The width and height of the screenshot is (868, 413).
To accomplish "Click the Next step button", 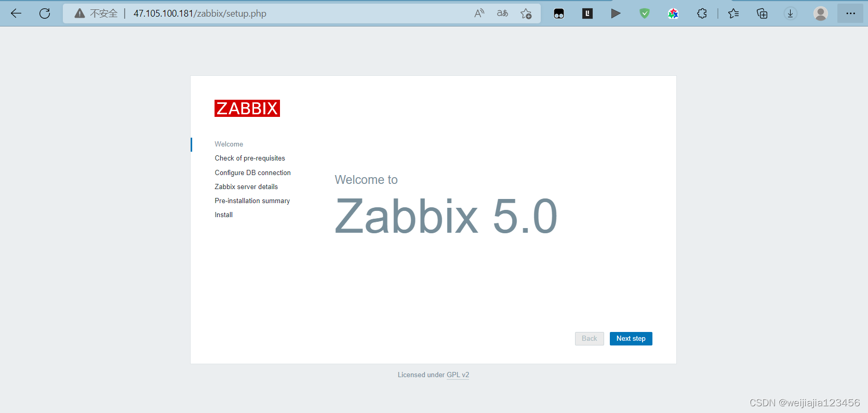I will pos(631,339).
